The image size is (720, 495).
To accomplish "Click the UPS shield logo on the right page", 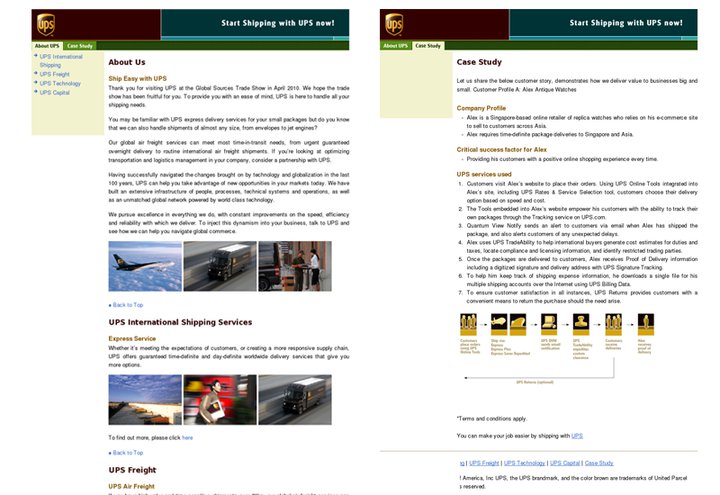I will point(394,24).
